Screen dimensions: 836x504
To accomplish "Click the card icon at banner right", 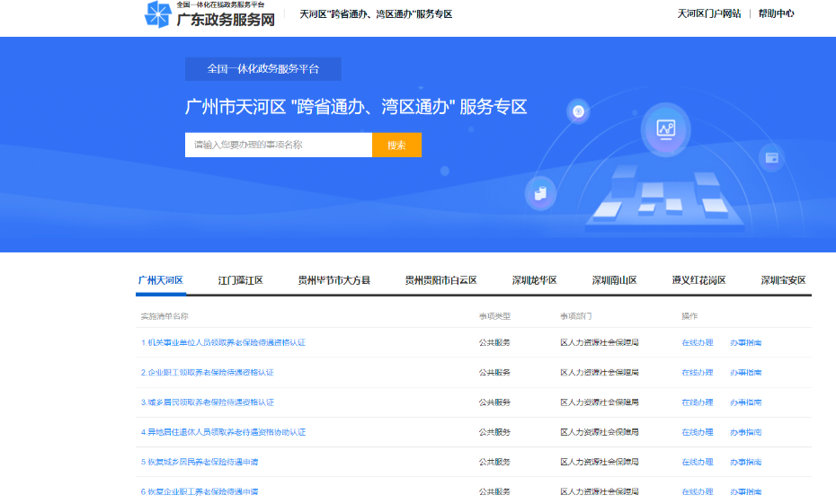I will (x=770, y=158).
